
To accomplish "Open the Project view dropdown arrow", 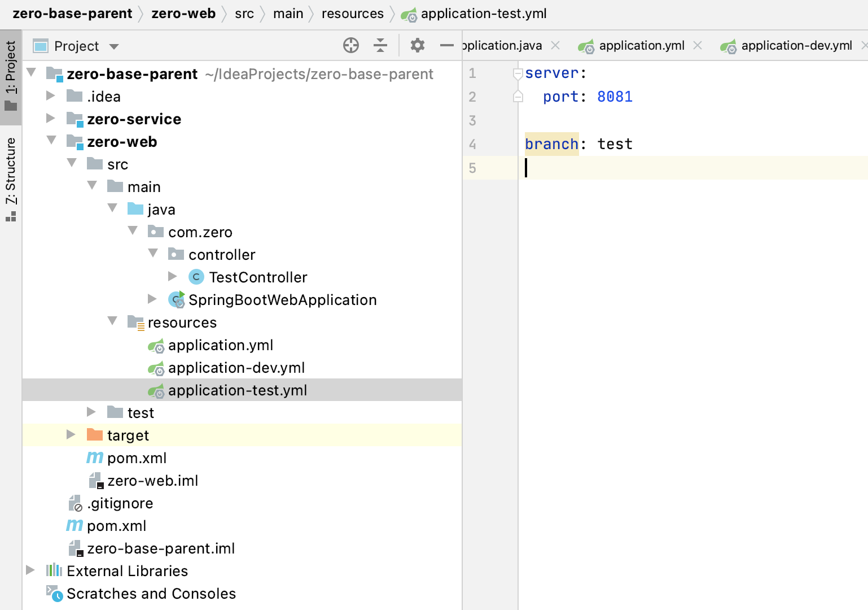I will (x=114, y=46).
